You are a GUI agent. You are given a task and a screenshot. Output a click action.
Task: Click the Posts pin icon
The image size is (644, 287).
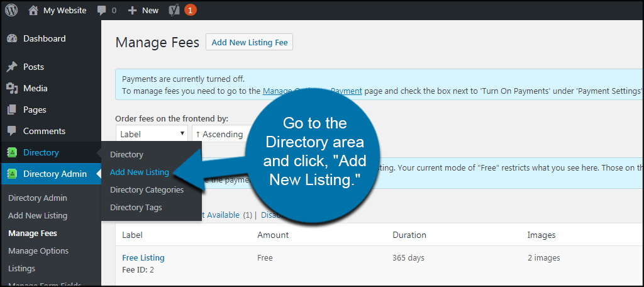(12, 67)
